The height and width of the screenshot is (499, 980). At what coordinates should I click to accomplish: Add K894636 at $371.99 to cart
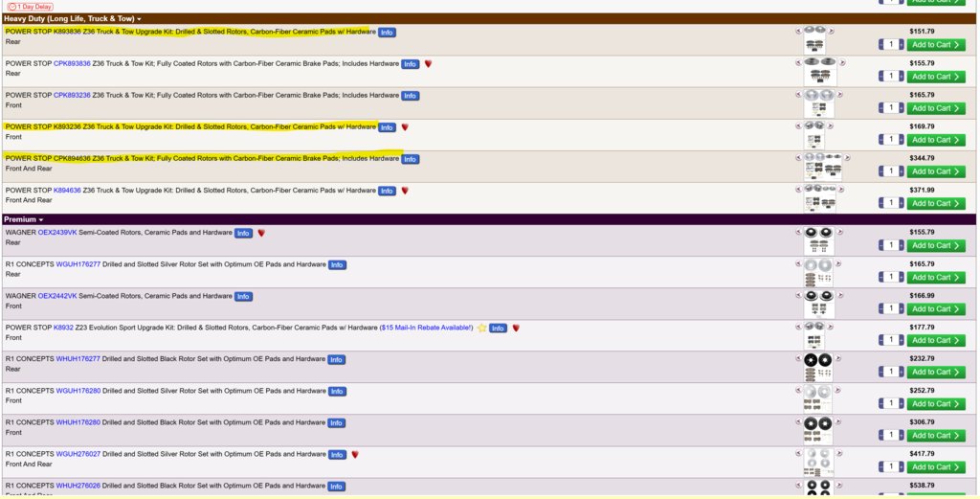tap(936, 203)
